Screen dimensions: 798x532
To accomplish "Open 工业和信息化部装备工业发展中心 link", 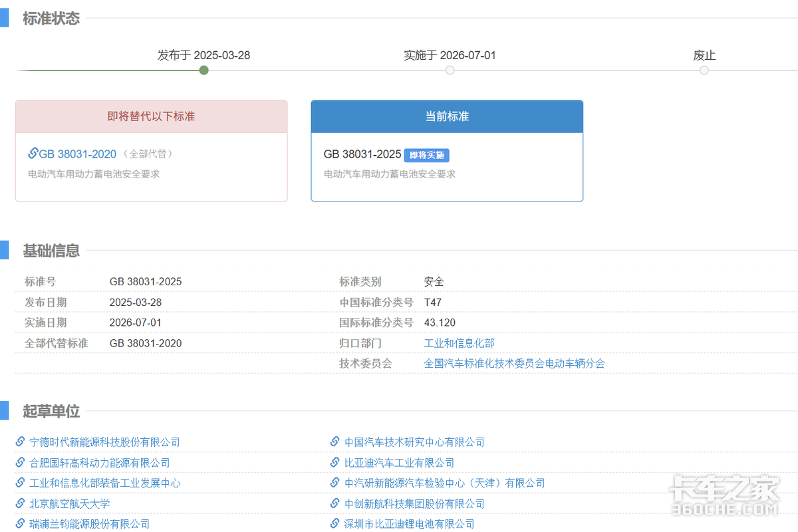I will 105,483.
